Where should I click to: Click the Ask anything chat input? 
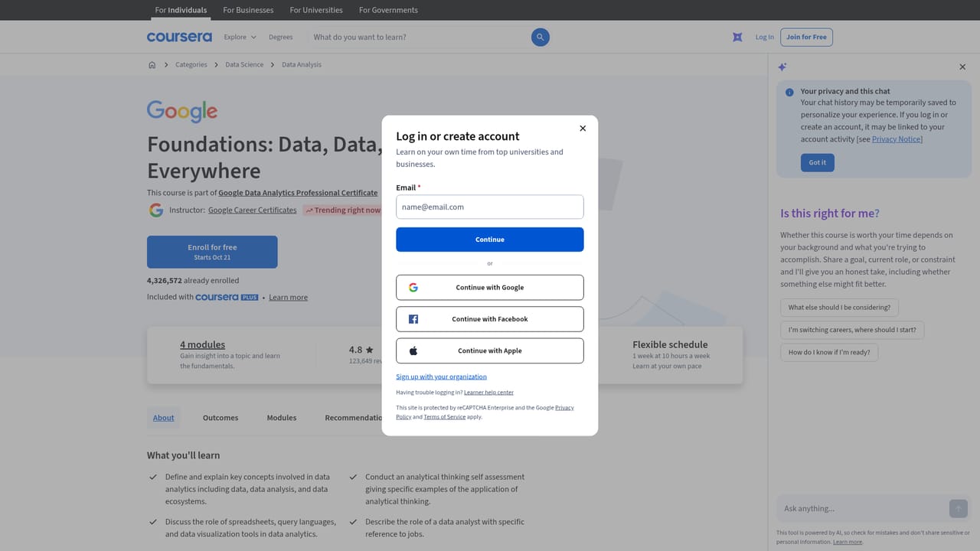pyautogui.click(x=863, y=508)
